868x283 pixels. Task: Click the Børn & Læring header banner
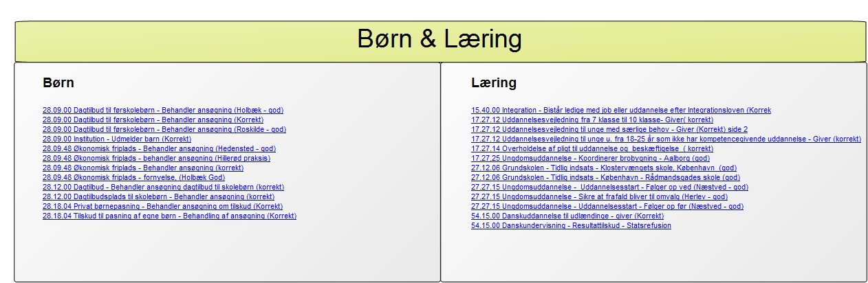[x=440, y=41]
